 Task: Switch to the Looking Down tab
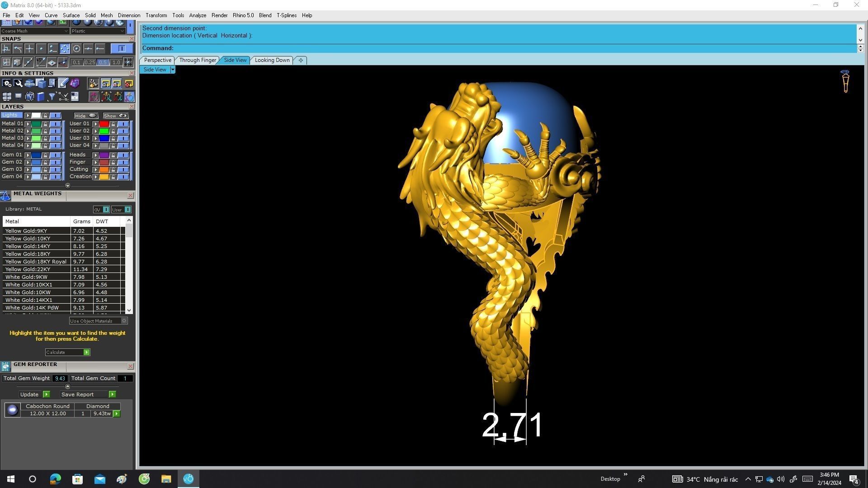click(272, 60)
